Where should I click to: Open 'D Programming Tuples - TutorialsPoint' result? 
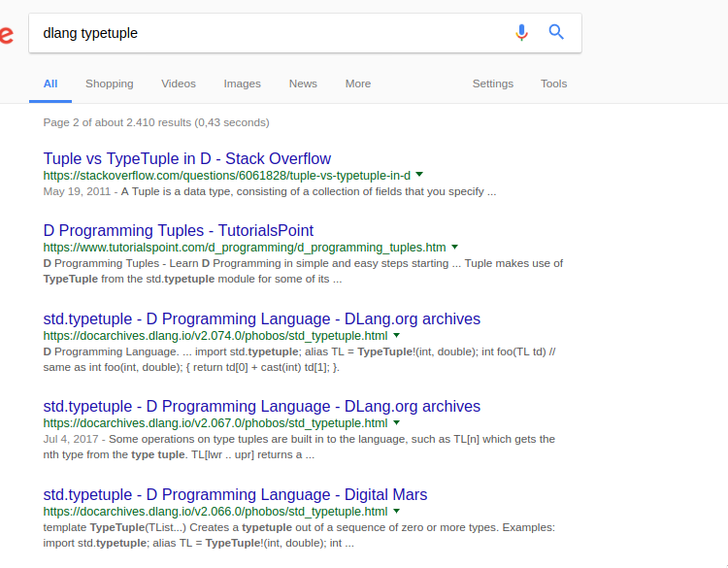click(179, 231)
